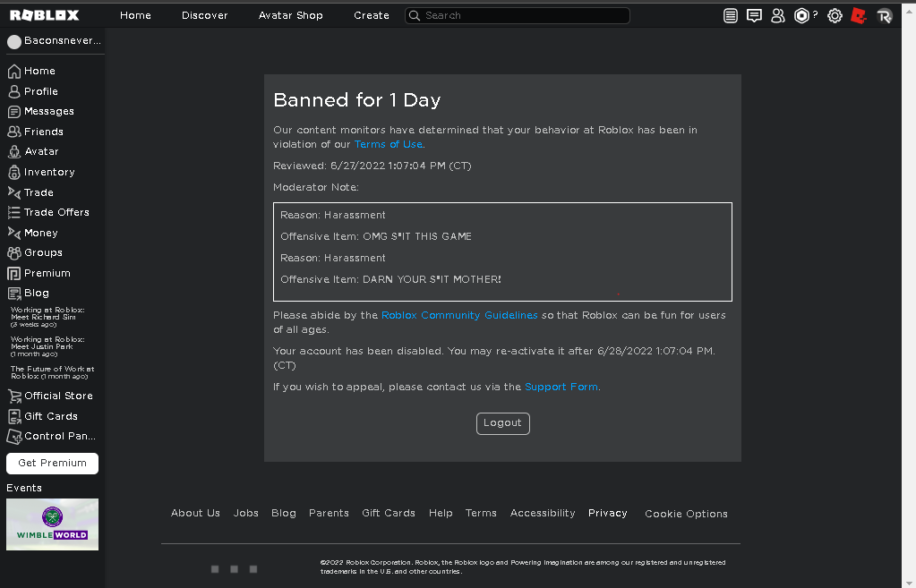Open the chat messages icon in top bar
916x588 pixels.
coord(754,16)
